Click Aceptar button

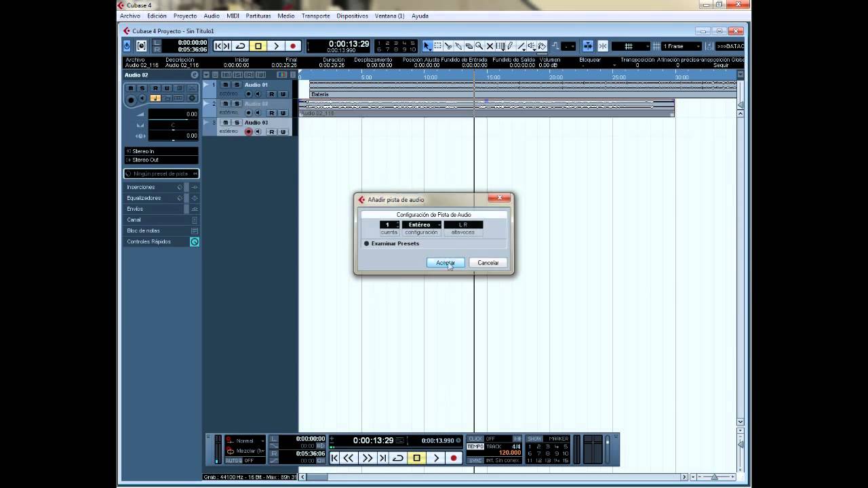446,262
